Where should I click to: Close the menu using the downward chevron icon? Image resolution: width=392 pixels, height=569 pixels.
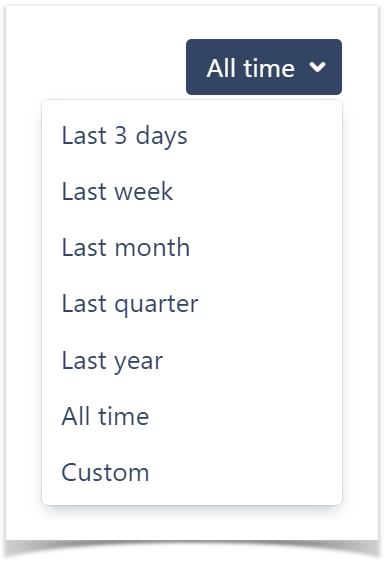(x=317, y=67)
